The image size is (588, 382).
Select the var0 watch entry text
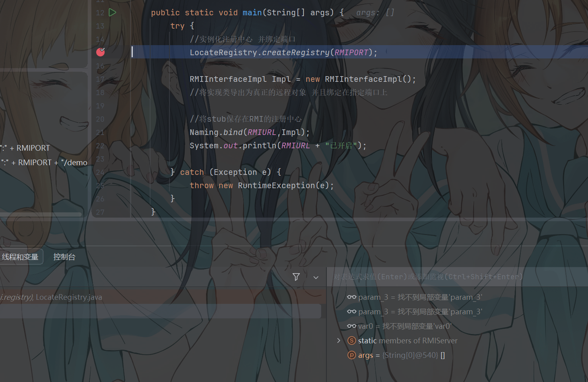pos(405,326)
